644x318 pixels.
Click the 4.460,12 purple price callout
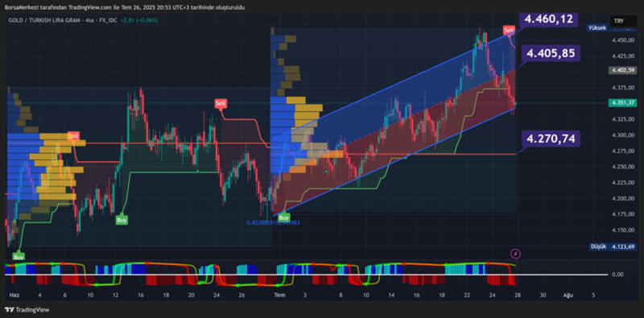tap(549, 19)
